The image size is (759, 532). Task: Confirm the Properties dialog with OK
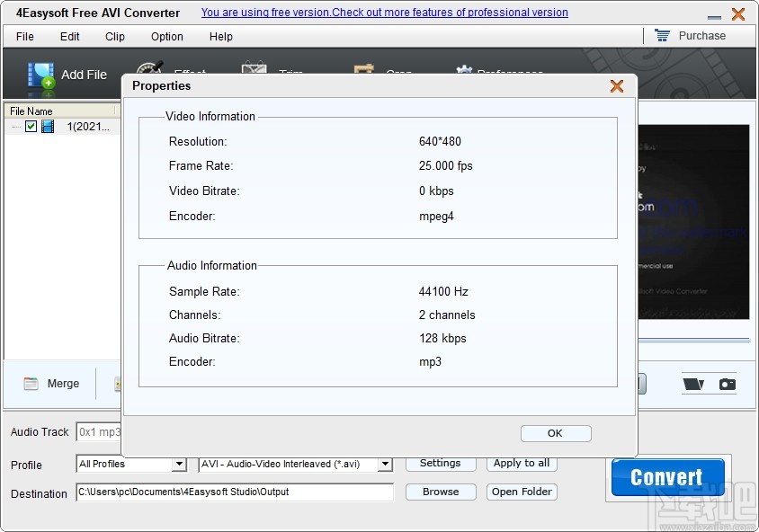556,433
